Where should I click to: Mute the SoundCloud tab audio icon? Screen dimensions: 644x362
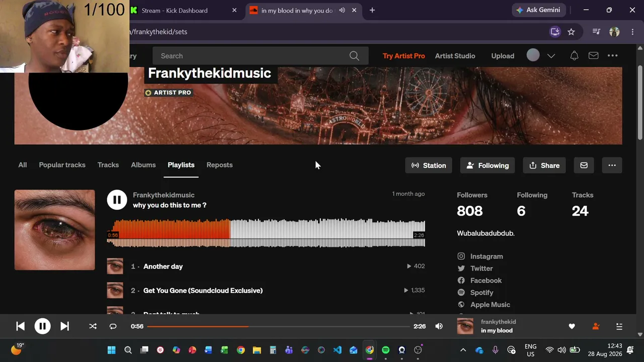point(342,10)
